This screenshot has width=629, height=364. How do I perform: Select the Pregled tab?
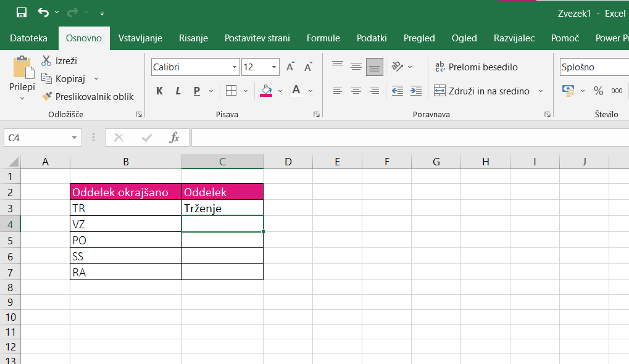[419, 38]
